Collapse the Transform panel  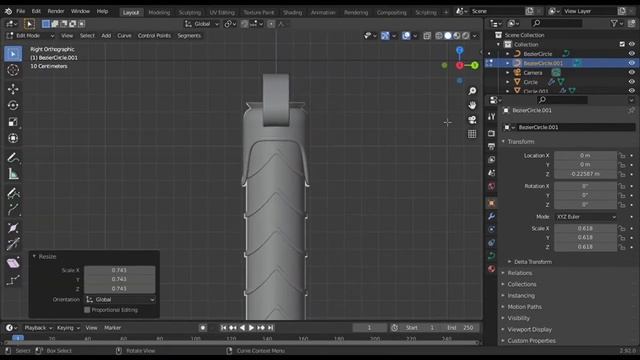click(x=520, y=142)
